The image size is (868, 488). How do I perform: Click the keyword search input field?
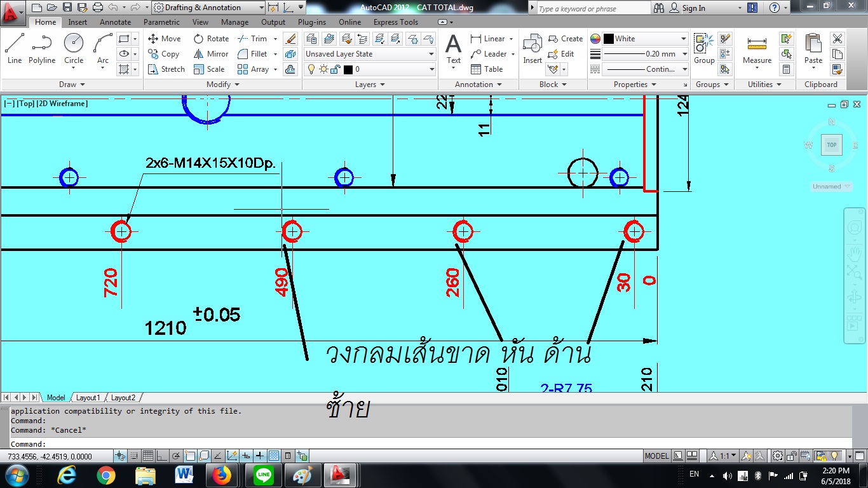[593, 8]
